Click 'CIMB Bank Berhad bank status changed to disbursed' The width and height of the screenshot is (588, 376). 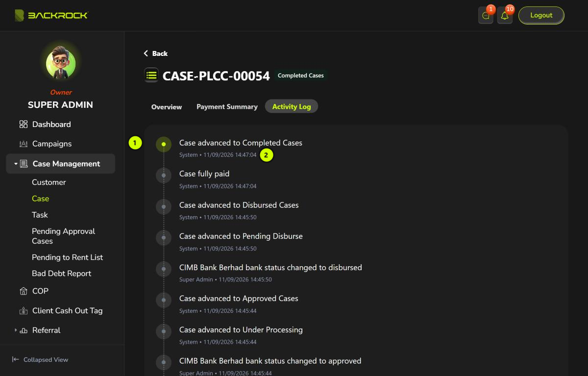(270, 267)
